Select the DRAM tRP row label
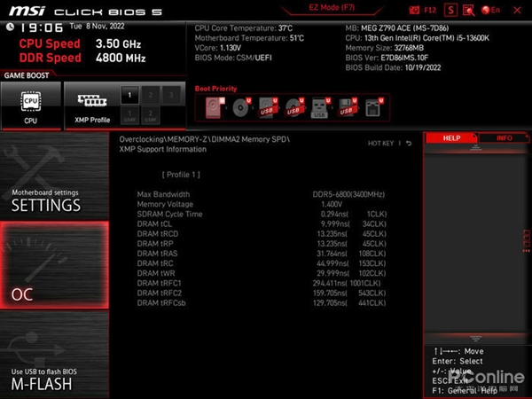The image size is (532, 399). tap(155, 244)
